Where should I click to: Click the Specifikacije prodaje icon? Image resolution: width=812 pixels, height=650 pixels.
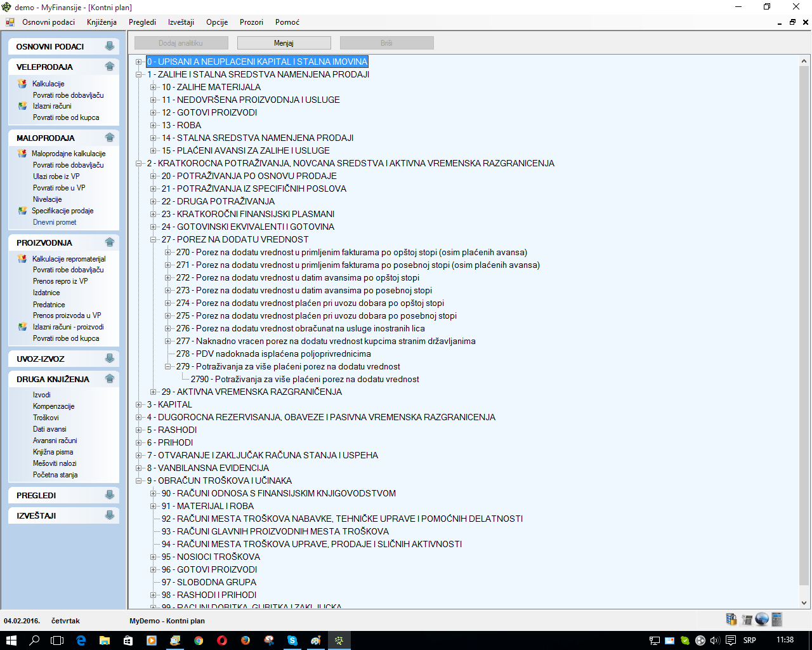click(22, 211)
